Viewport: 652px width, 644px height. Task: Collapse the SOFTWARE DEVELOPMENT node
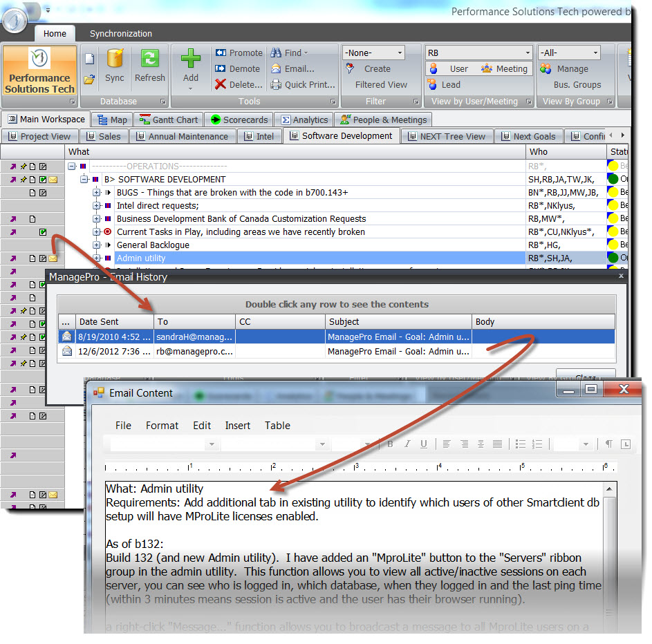[84, 180]
